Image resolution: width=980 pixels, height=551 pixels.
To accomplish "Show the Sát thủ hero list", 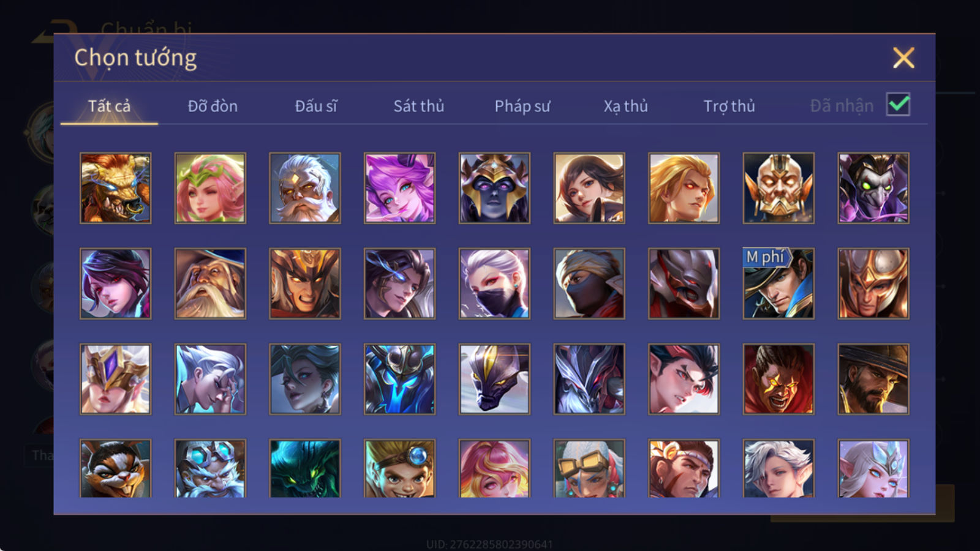I will 419,106.
